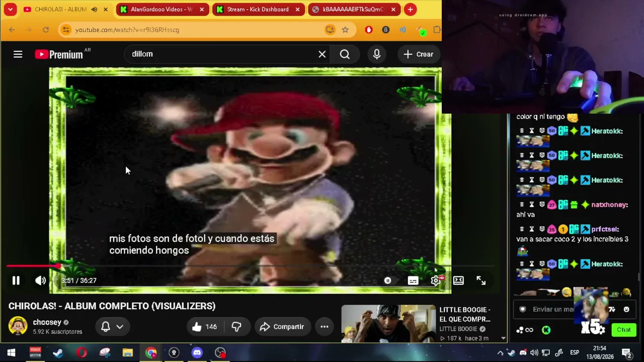Reload the current page
Viewport: 644px width, 362px height.
45,30
